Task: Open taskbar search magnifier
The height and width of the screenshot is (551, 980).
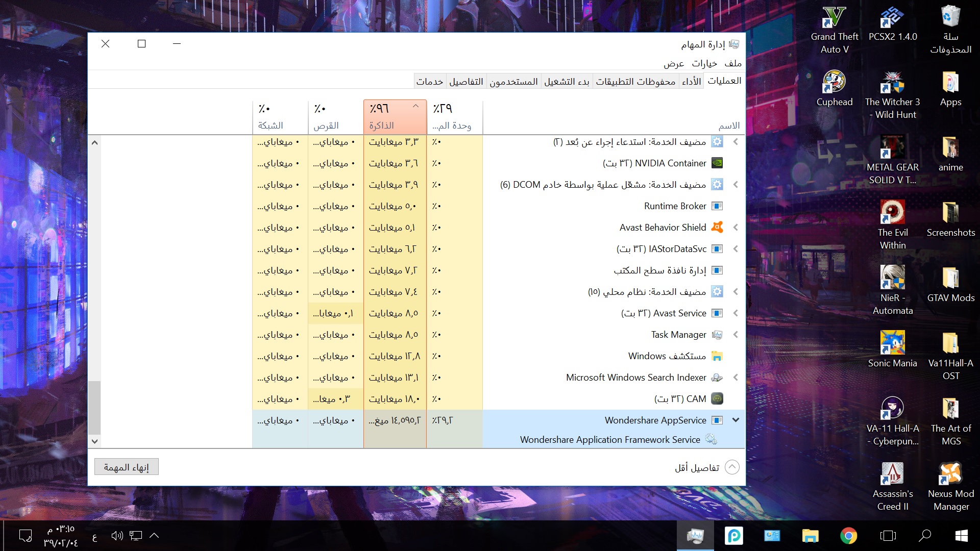Action: coord(924,536)
